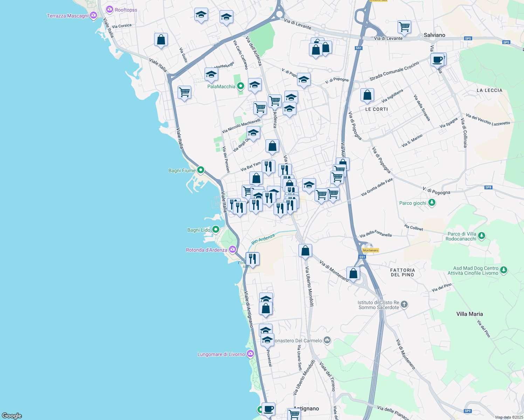
Task: Click the Map data ©2025 attribution
Action: [x=509, y=417]
